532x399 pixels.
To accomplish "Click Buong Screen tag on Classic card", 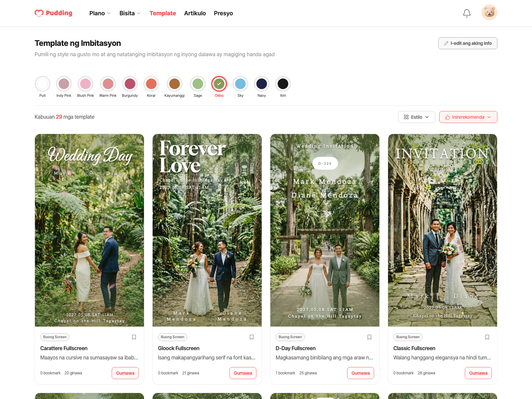I will pos(408,337).
